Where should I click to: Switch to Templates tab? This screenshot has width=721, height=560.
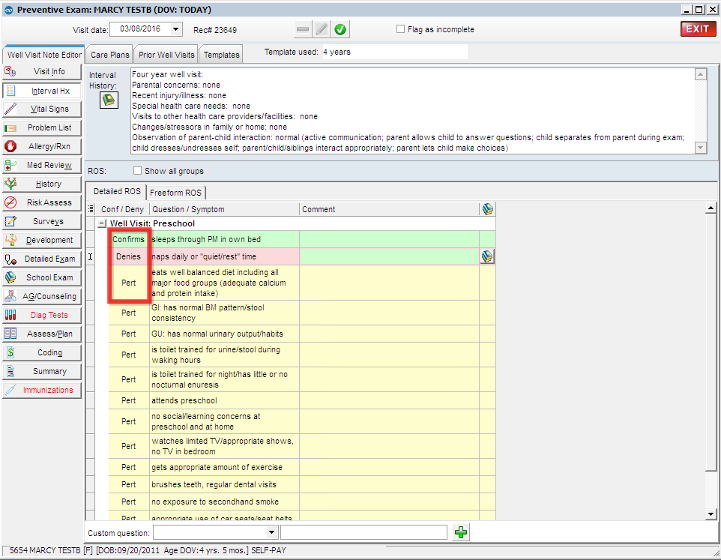click(221, 55)
